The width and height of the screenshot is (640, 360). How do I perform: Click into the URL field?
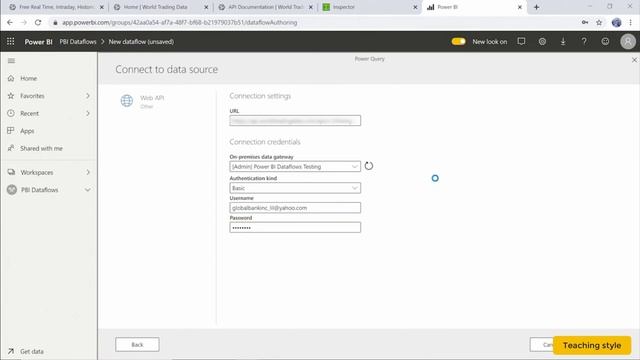[x=295, y=121]
